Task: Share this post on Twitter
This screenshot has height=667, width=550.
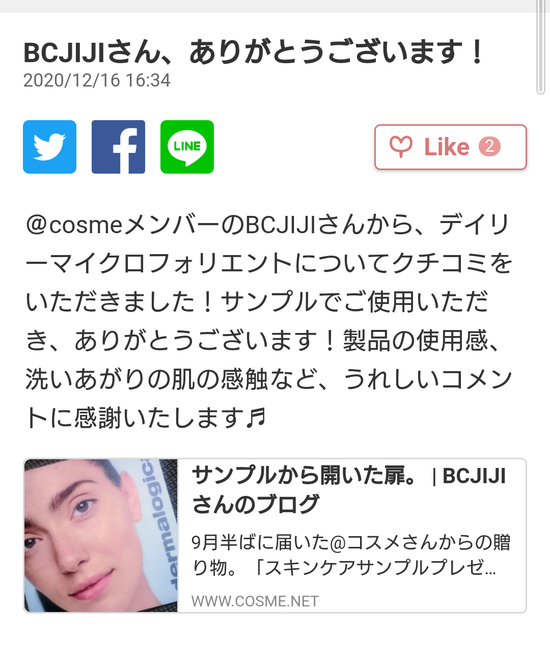Action: coord(50,147)
